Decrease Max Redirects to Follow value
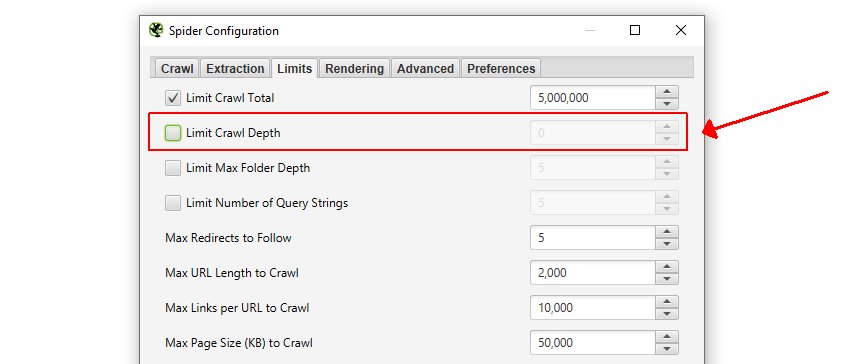The height and width of the screenshot is (364, 850). coord(667,244)
